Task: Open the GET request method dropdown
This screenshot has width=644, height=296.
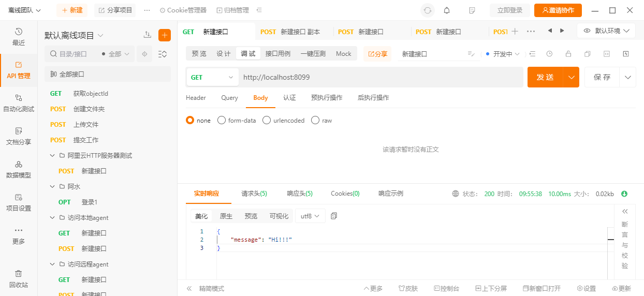Action: (213, 77)
